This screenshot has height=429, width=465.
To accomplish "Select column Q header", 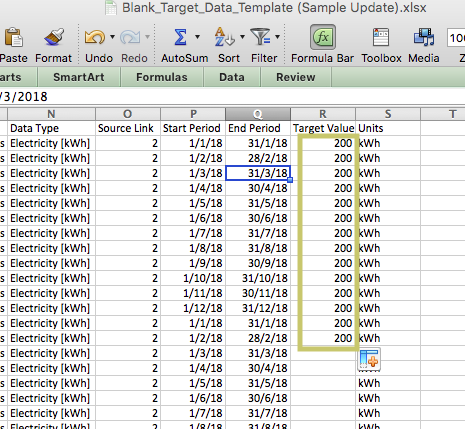I will tap(258, 114).
